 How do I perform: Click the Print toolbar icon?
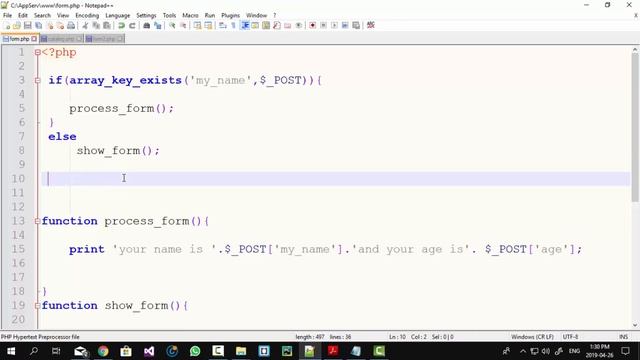[x=71, y=25]
